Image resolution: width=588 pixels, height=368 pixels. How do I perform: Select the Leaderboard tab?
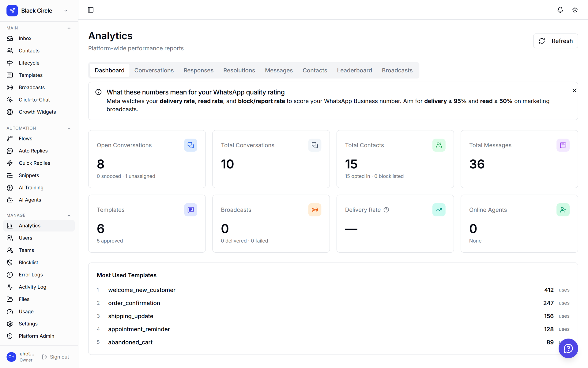(x=354, y=71)
